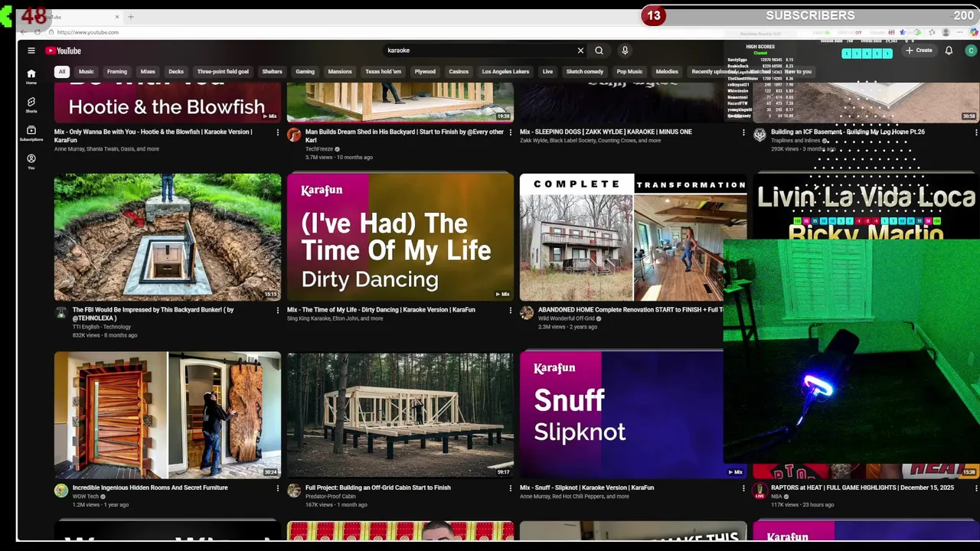Reload the page with browser refresh
The height and width of the screenshot is (551, 980).
pyautogui.click(x=37, y=32)
